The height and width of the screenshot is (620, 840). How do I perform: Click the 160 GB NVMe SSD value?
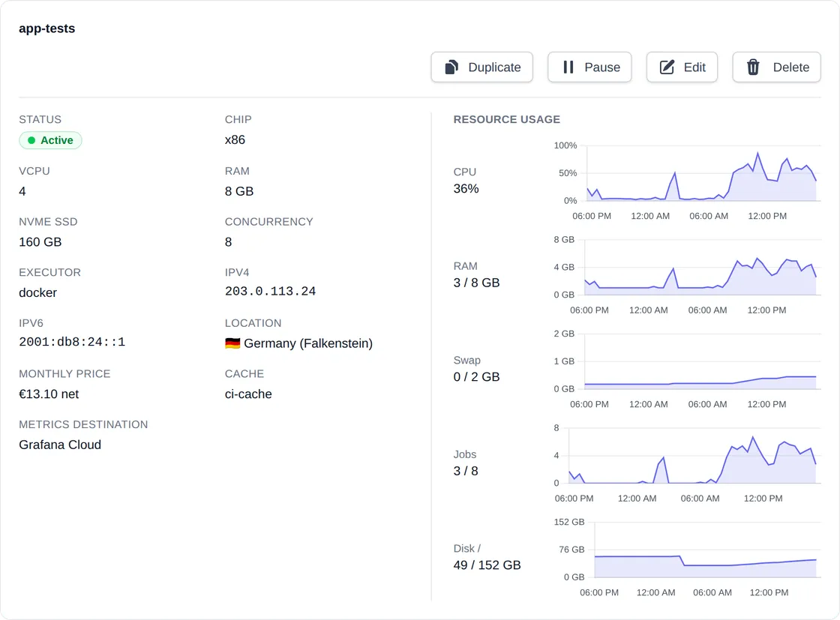pos(40,242)
